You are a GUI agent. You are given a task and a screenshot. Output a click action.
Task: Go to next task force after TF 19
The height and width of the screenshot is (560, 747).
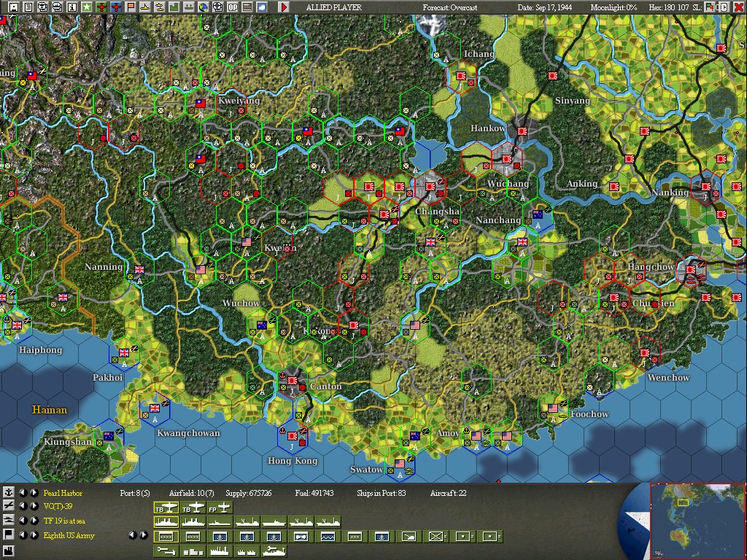pos(34,520)
